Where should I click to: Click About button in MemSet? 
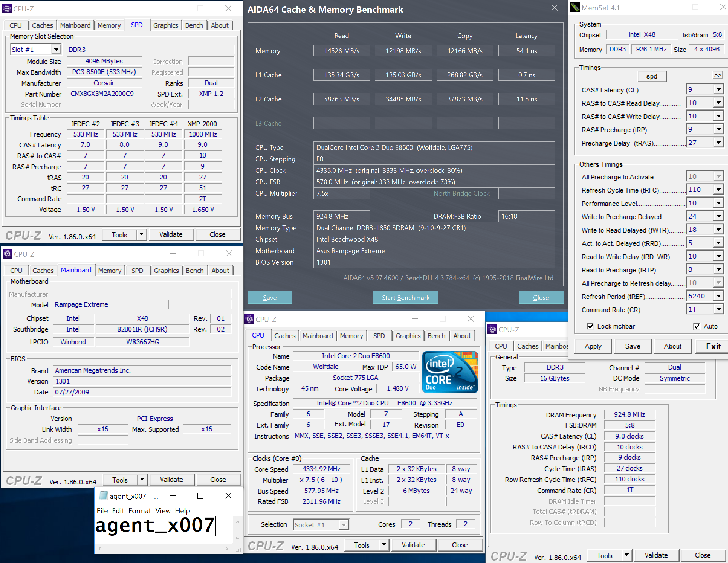(673, 346)
